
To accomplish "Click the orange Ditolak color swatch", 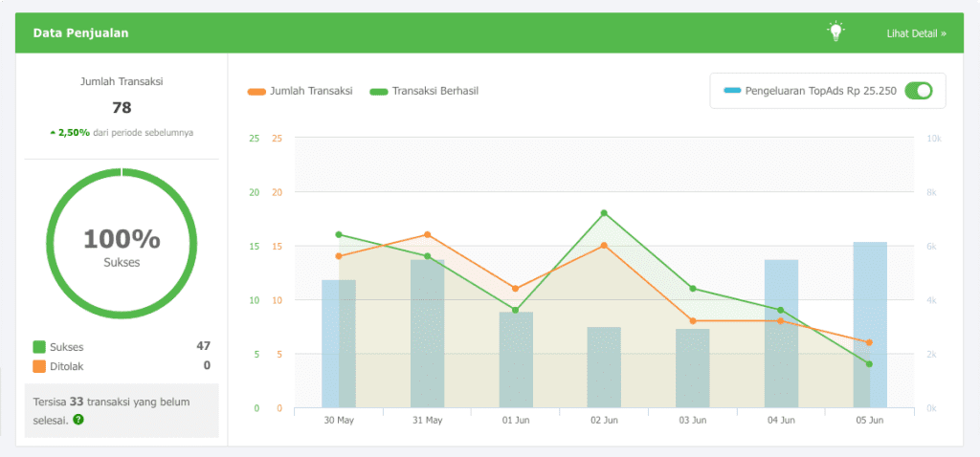I will coord(39,366).
